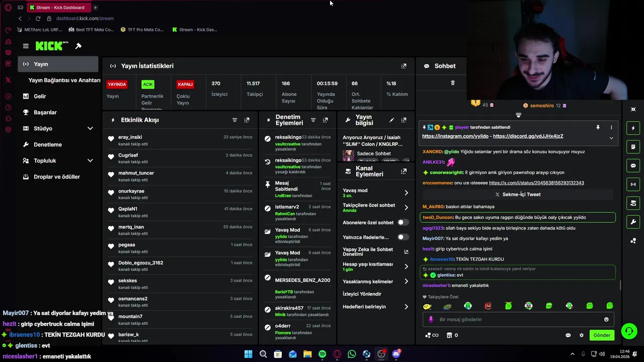Screen dimensions: 644x362
Task: Select the red angry face emote
Action: pyautogui.click(x=488, y=306)
